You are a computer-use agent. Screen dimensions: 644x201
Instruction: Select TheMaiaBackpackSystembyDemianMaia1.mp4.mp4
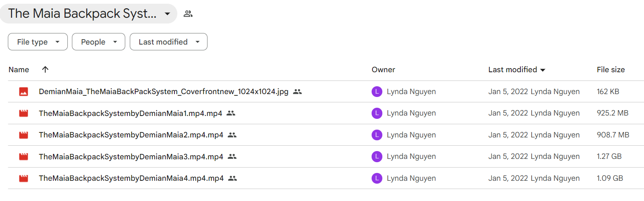(x=131, y=113)
